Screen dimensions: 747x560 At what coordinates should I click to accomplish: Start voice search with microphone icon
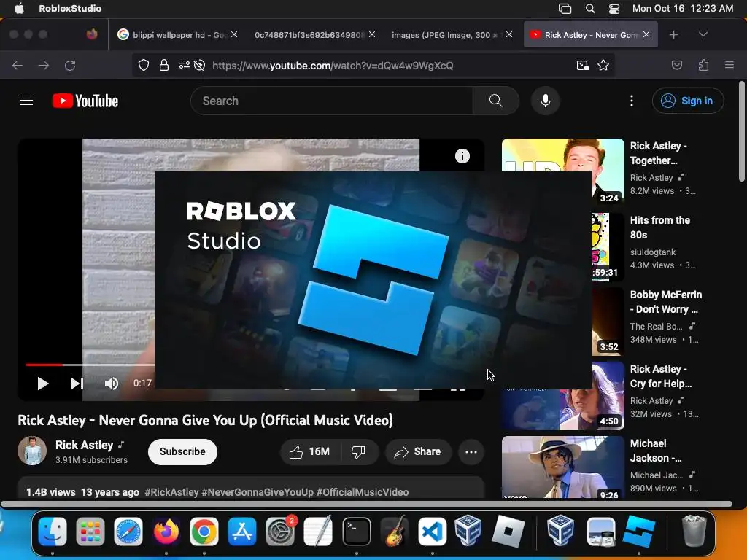pos(546,101)
